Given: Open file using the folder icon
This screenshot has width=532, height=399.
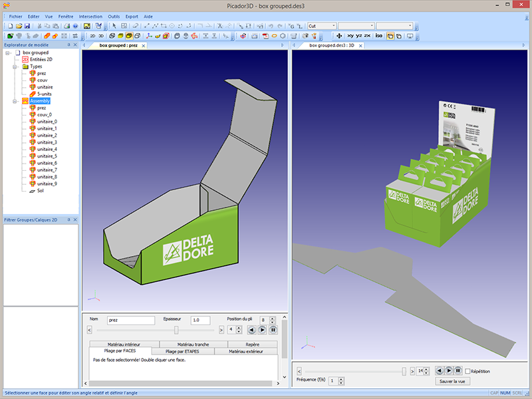Looking at the screenshot, I should pyautogui.click(x=18, y=26).
